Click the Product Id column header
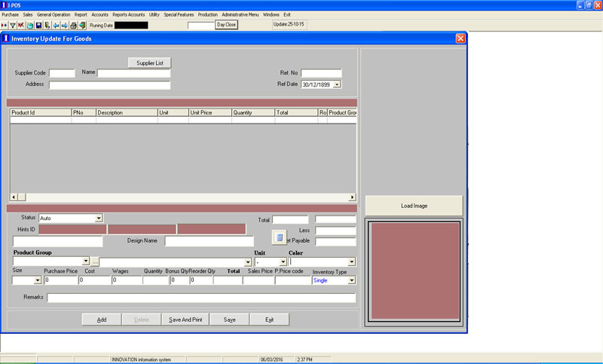This screenshot has height=364, width=603. pyautogui.click(x=41, y=112)
